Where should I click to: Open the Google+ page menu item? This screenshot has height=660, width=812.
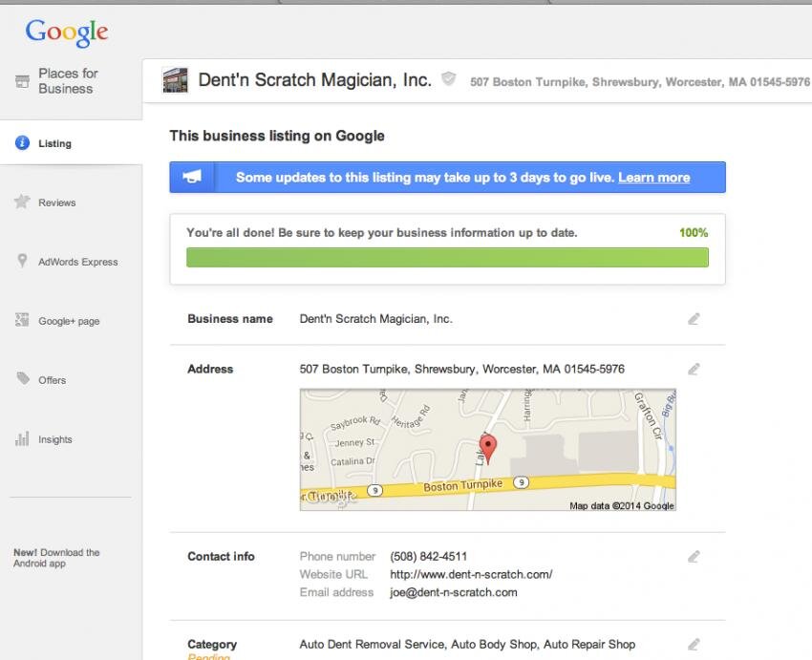pyautogui.click(x=71, y=321)
